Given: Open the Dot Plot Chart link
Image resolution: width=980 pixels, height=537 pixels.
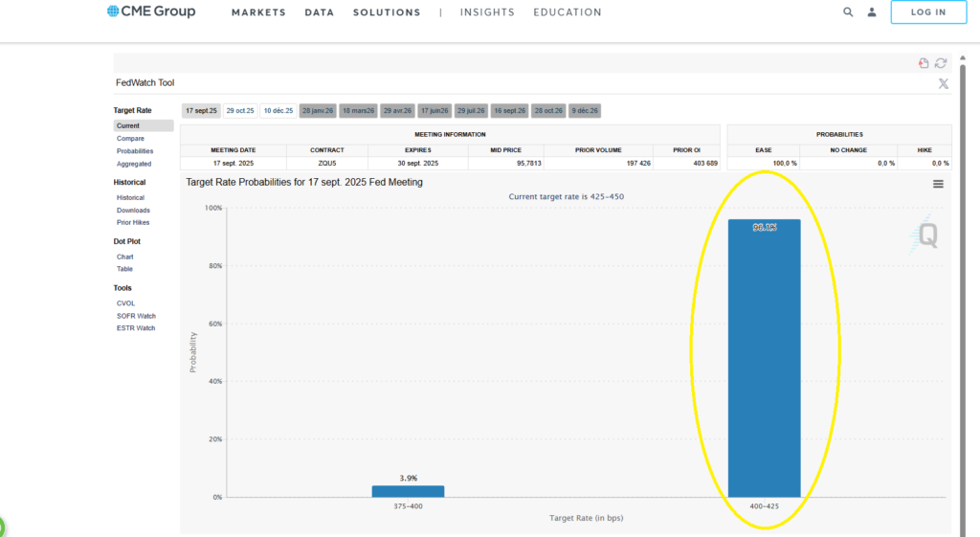Looking at the screenshot, I should (125, 257).
